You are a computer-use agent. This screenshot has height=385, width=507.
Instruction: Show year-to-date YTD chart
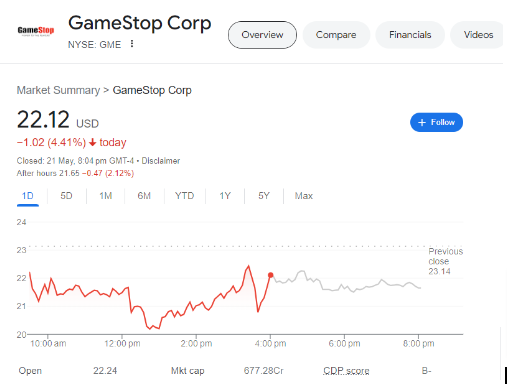184,196
